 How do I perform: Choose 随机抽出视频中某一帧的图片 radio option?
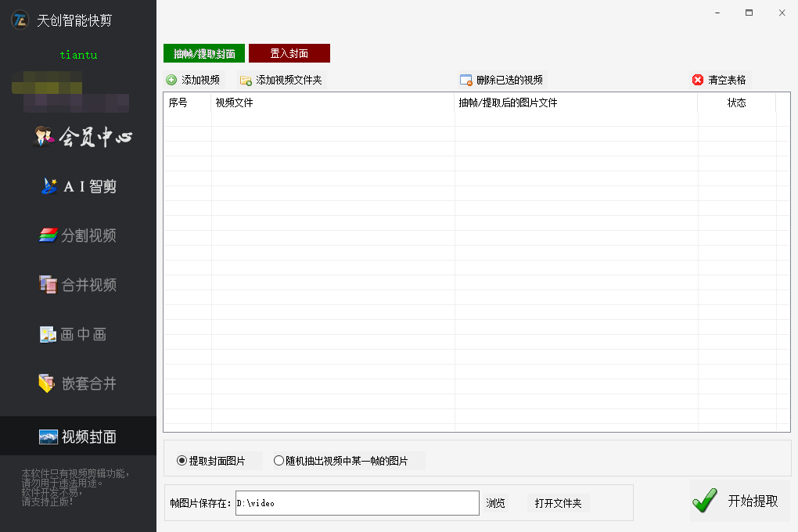tap(279, 461)
